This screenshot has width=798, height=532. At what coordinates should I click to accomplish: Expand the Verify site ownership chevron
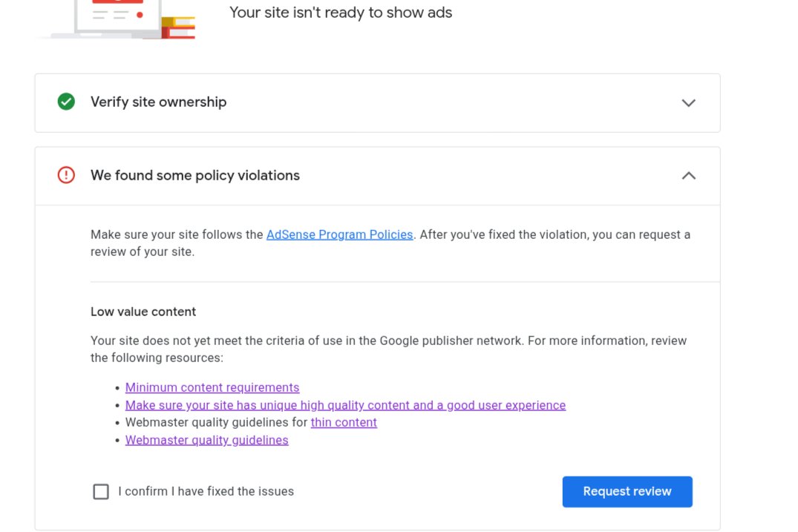coord(688,102)
